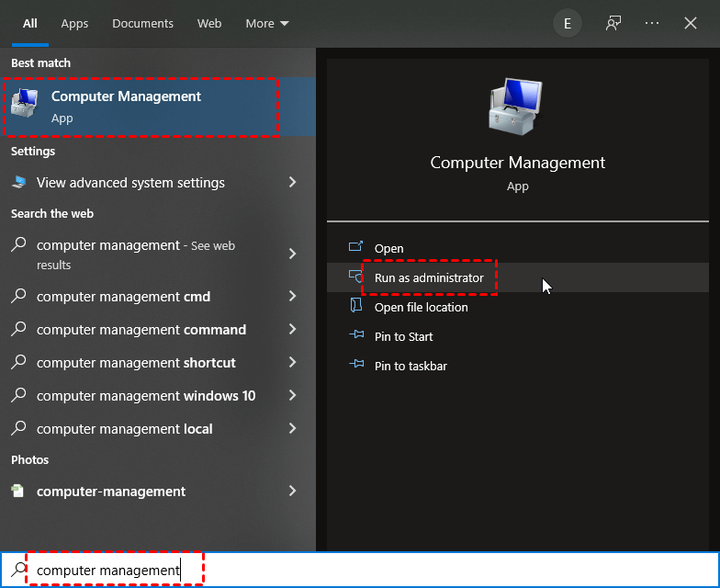
Task: Click the magnifier icon in the search box
Action: pos(18,570)
